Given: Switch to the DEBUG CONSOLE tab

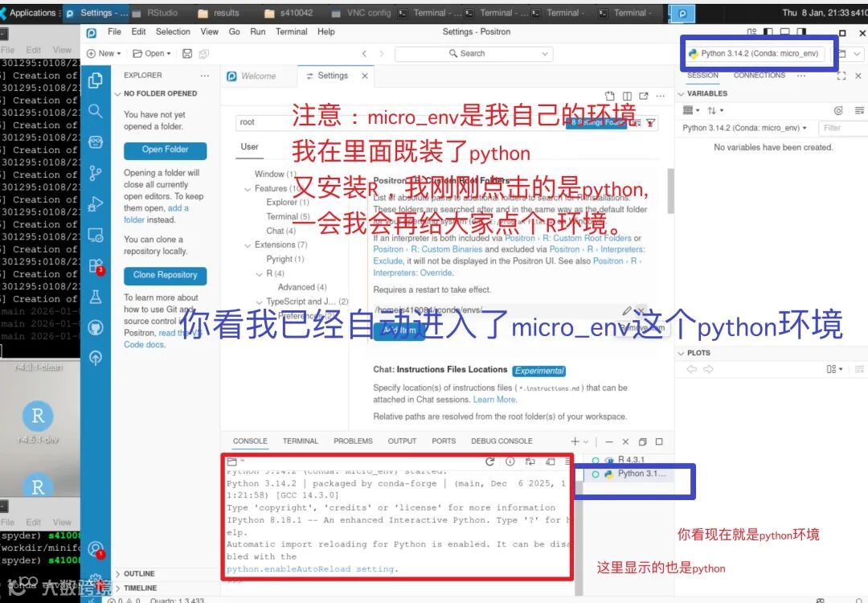Looking at the screenshot, I should [502, 441].
